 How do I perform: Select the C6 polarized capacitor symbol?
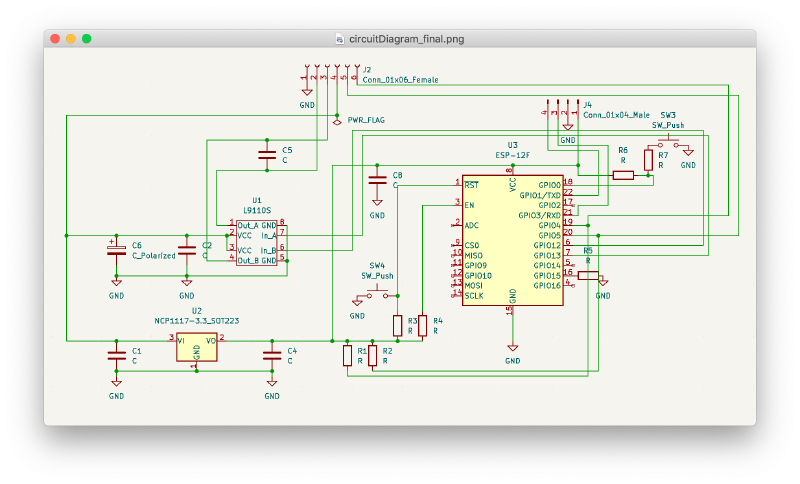117,250
